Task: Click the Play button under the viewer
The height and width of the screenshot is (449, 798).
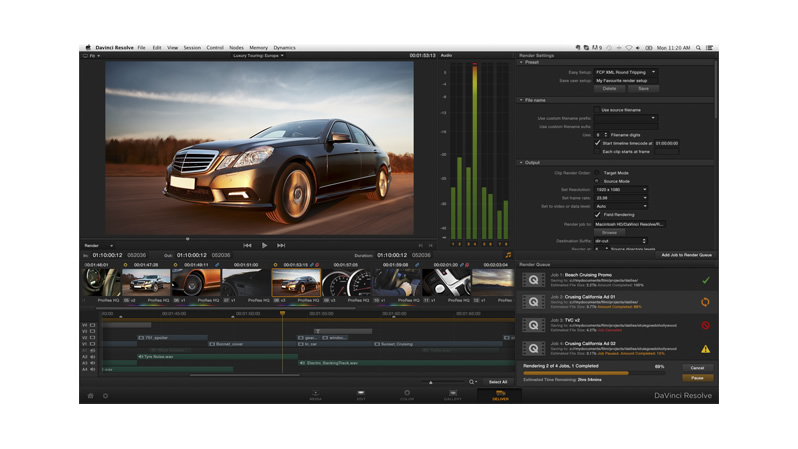Action: [264, 245]
